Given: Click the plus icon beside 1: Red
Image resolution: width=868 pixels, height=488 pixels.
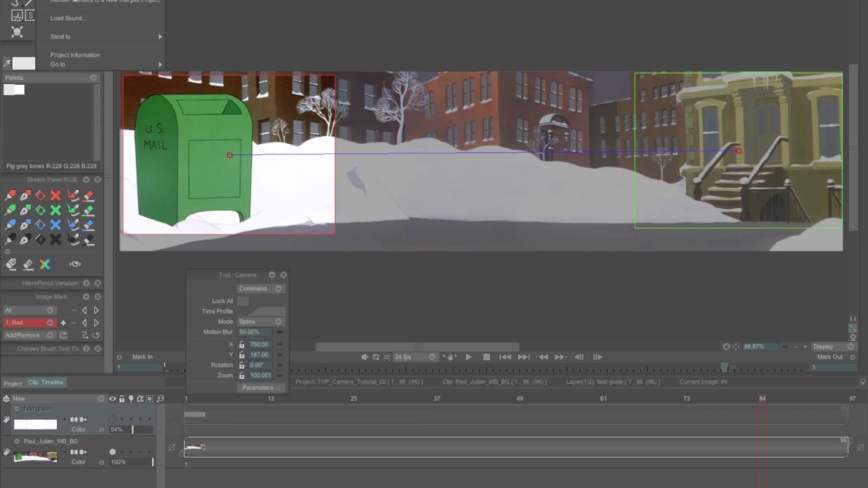Looking at the screenshot, I should (x=63, y=323).
